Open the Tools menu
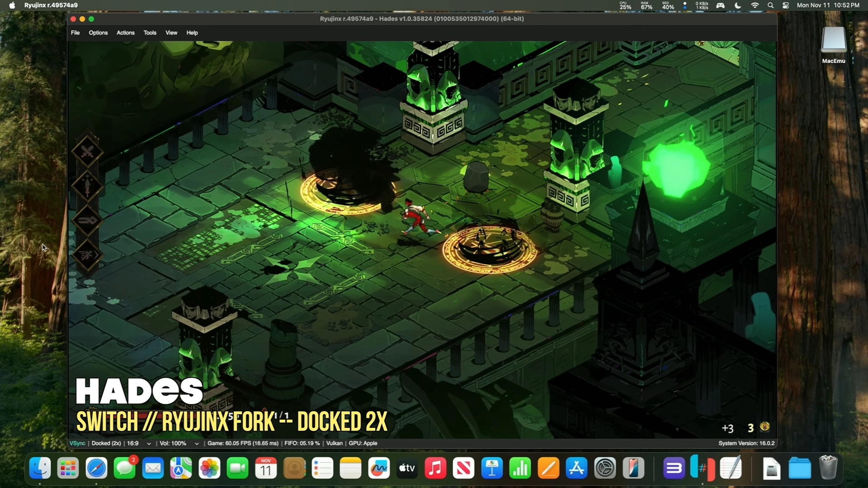Screen dimensions: 868x488 (150, 33)
